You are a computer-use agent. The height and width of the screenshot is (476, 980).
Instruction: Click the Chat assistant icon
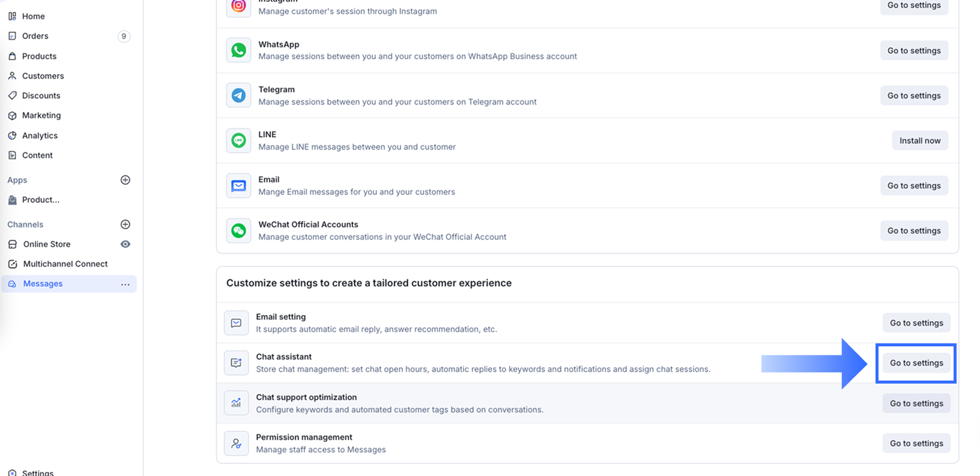point(236,363)
